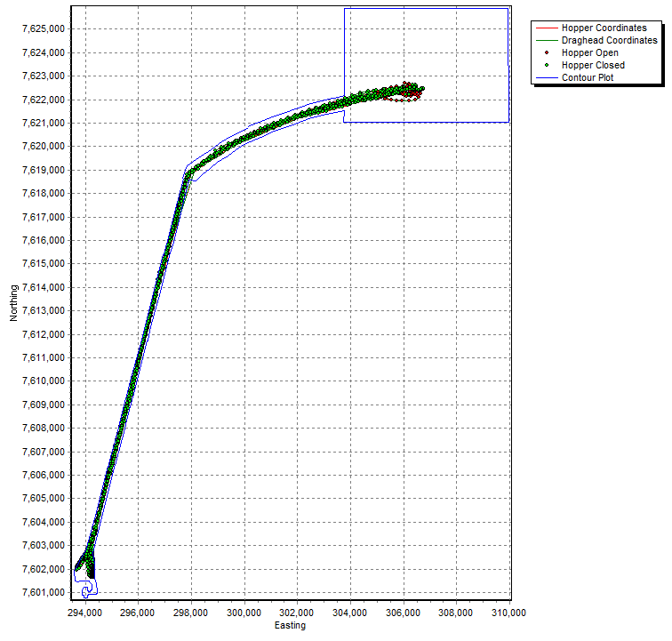Select the "Easting" horizontal axis title
The width and height of the screenshot is (672, 641).
(x=290, y=626)
